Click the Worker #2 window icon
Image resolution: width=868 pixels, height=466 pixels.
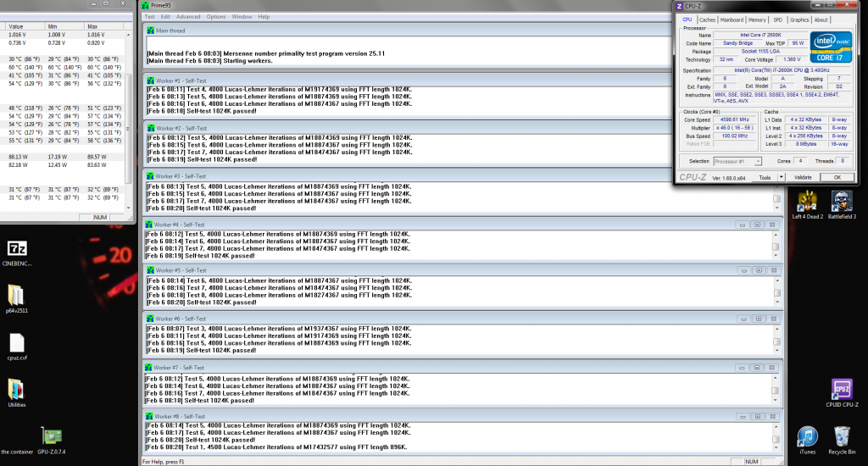[151, 128]
